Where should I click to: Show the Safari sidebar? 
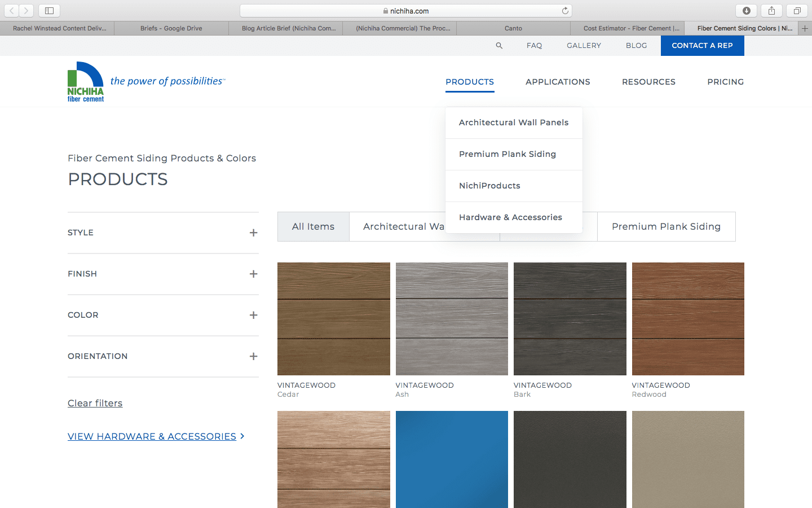click(x=49, y=11)
